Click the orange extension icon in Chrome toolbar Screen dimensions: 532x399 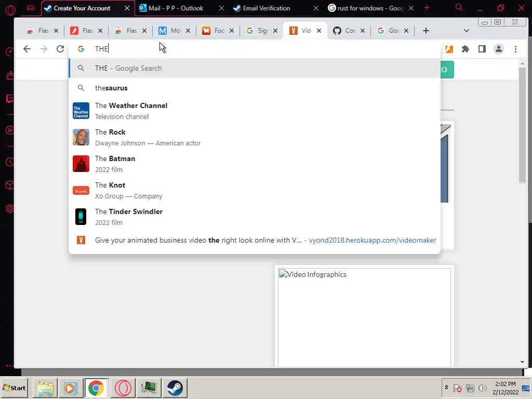[449, 49]
